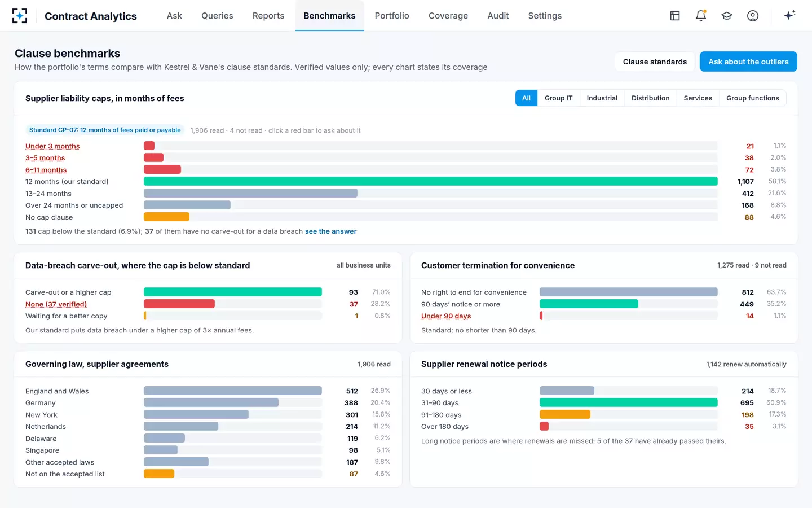Click the sparkle AI assistant icon
The image size is (812, 508).
(x=789, y=15)
